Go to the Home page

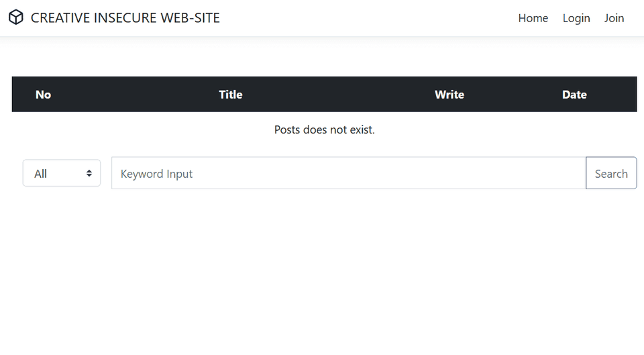click(533, 18)
